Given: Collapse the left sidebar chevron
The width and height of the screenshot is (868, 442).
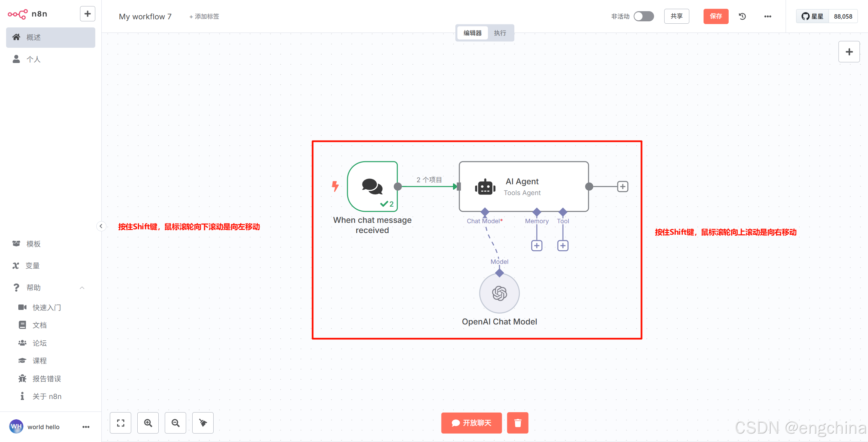Looking at the screenshot, I should [101, 226].
